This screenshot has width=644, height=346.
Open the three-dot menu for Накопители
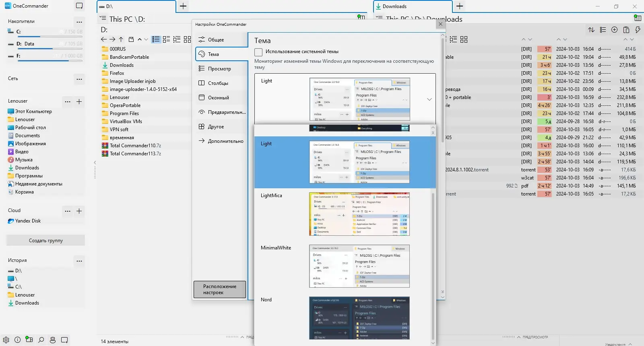tap(79, 22)
